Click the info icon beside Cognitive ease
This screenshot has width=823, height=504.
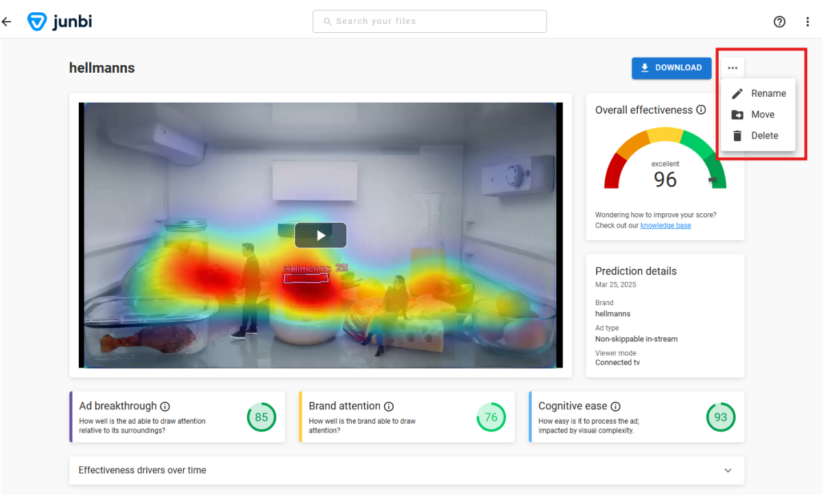coord(615,406)
